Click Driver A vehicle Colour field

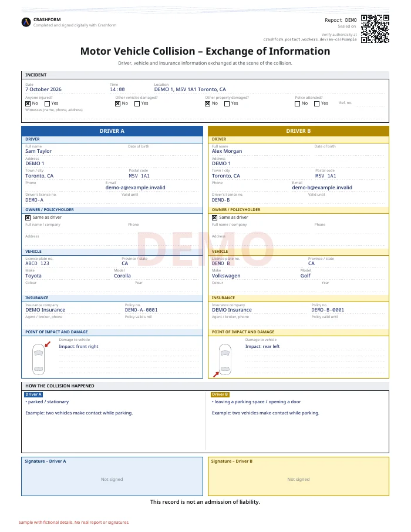click(x=78, y=287)
